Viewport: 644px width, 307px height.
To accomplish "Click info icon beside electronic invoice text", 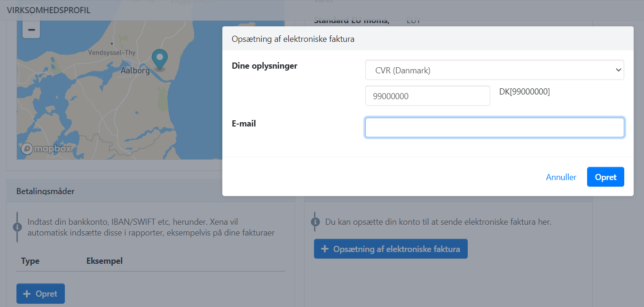I will (315, 222).
